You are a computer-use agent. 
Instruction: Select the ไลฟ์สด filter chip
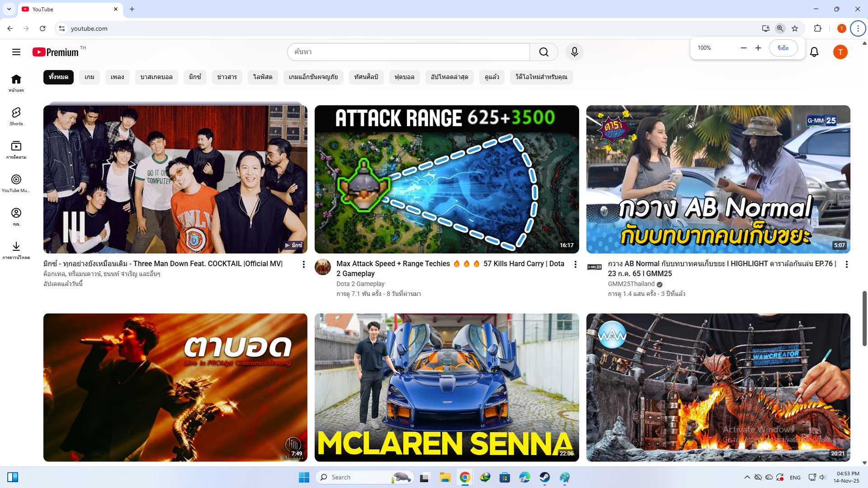point(263,77)
